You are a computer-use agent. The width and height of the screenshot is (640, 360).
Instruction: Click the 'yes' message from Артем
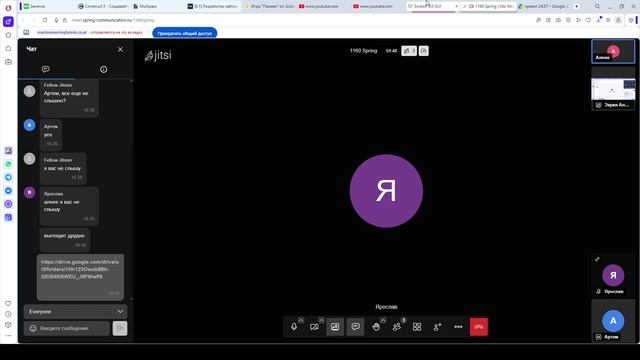click(51, 135)
